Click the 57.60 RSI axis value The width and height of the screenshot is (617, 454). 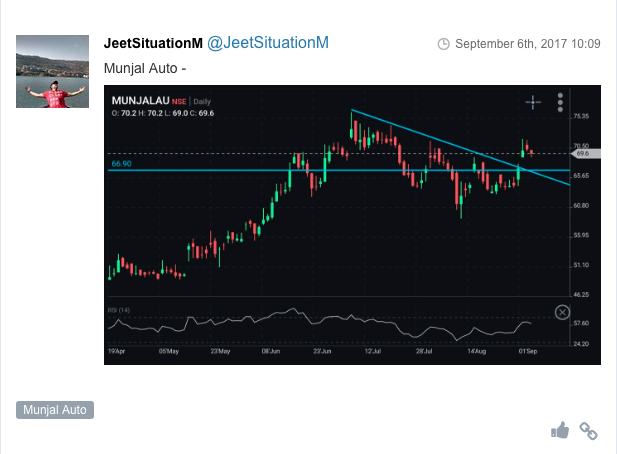(581, 323)
